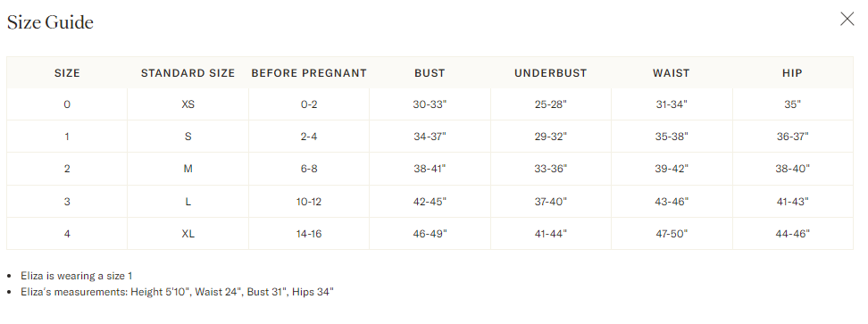Viewport: 868px width, 324px height.
Task: Click the 44-46" hip cell
Action: click(x=793, y=234)
